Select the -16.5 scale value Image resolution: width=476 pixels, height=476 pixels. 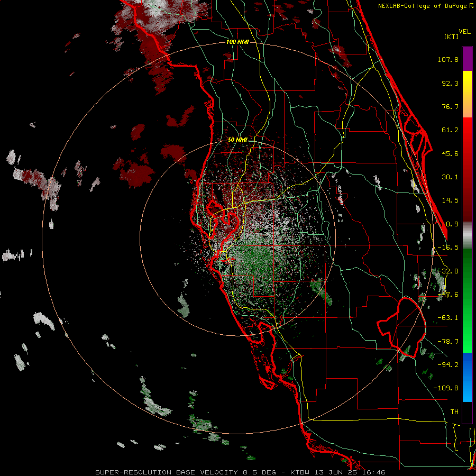click(448, 248)
